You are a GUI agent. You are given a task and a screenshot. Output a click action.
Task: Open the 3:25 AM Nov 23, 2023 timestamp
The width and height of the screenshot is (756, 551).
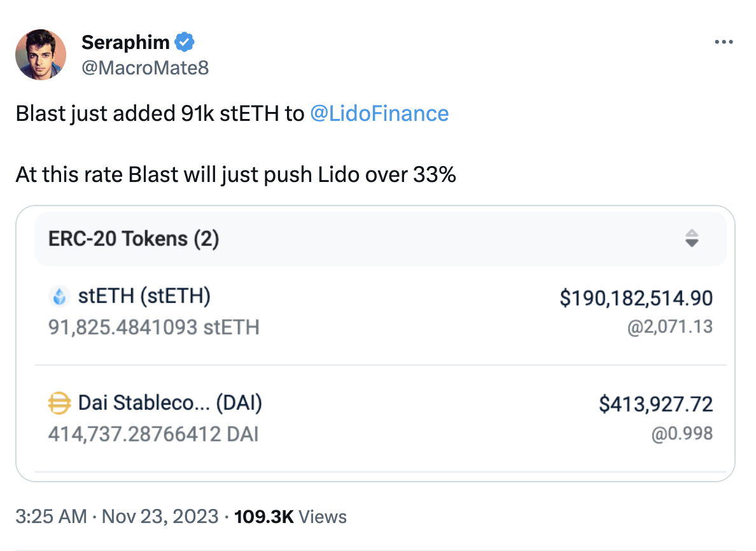116,516
